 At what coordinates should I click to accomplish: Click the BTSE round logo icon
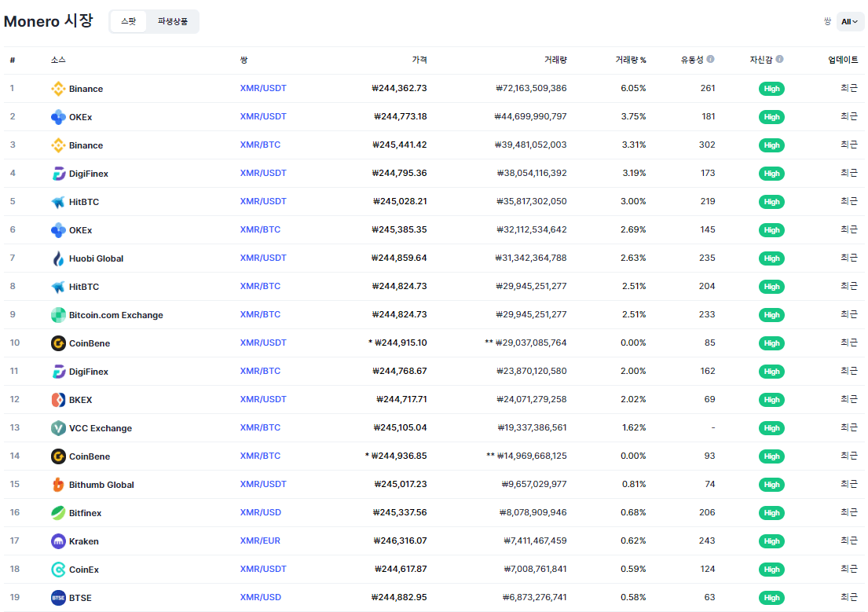tap(58, 598)
